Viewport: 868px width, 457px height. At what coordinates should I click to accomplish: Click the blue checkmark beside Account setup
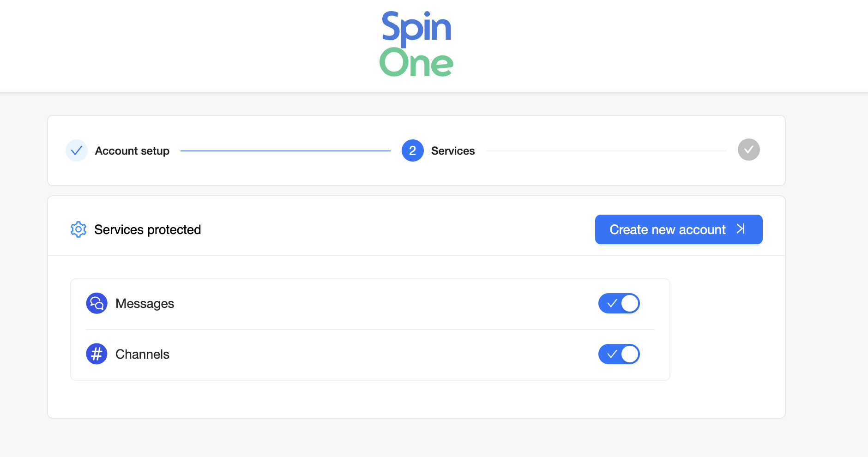coord(77,150)
